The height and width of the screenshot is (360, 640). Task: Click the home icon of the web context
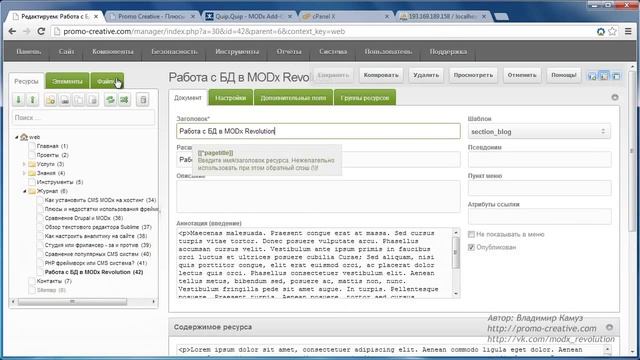24,137
